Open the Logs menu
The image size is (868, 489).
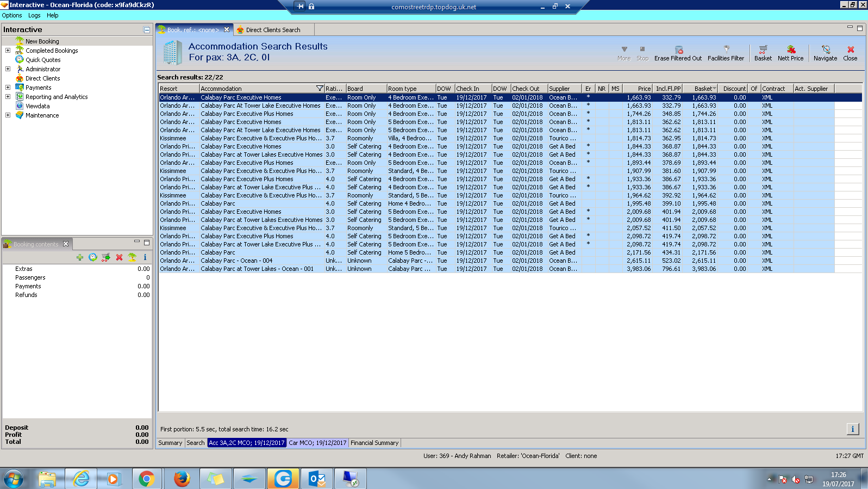tap(34, 15)
